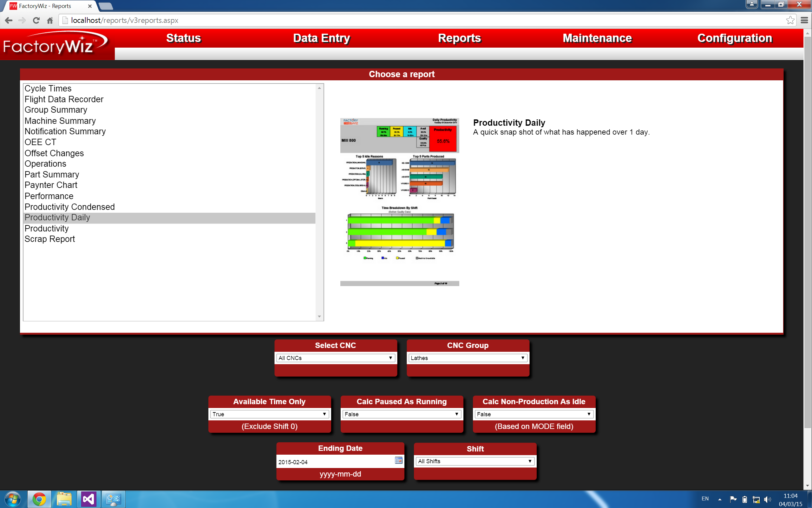Select Flight Data Recorder report
The image size is (812, 508).
point(169,99)
